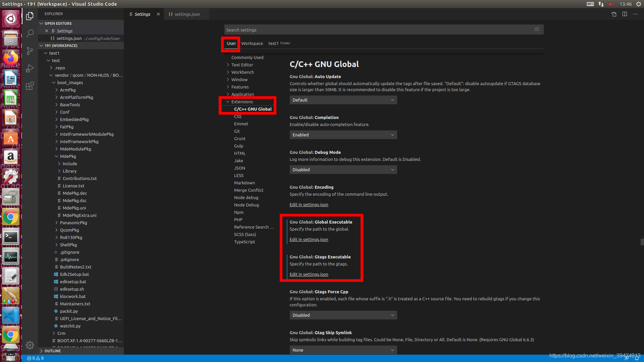Open edksetup.sh file

(72, 289)
